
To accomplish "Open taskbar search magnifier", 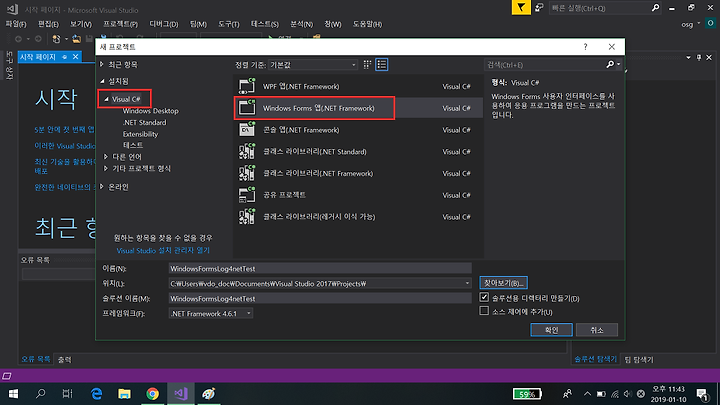I will tap(40, 394).
